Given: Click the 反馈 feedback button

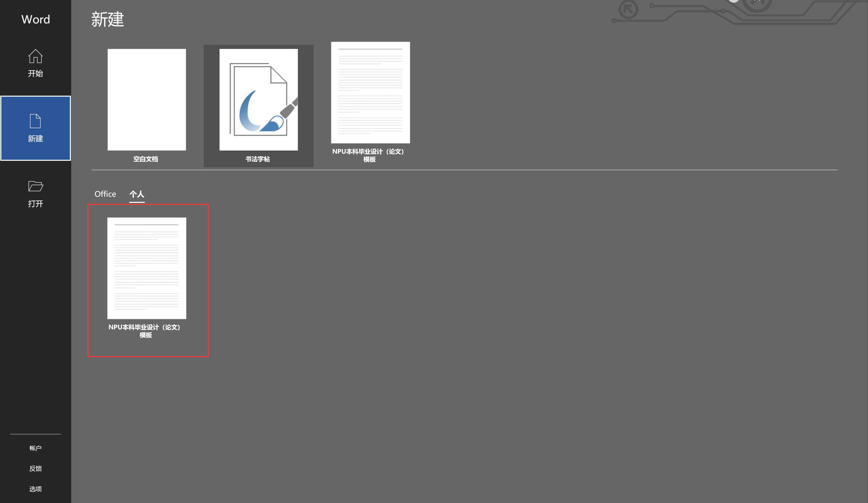Looking at the screenshot, I should tap(35, 468).
